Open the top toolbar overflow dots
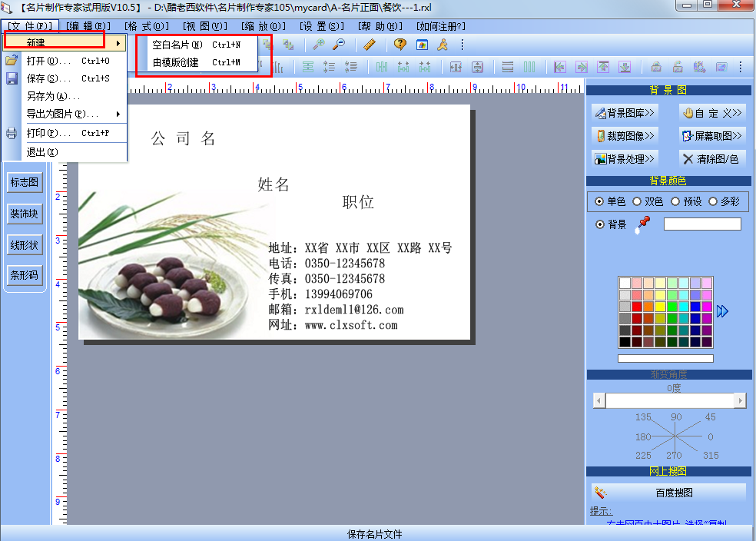756x541 pixels. [x=463, y=45]
